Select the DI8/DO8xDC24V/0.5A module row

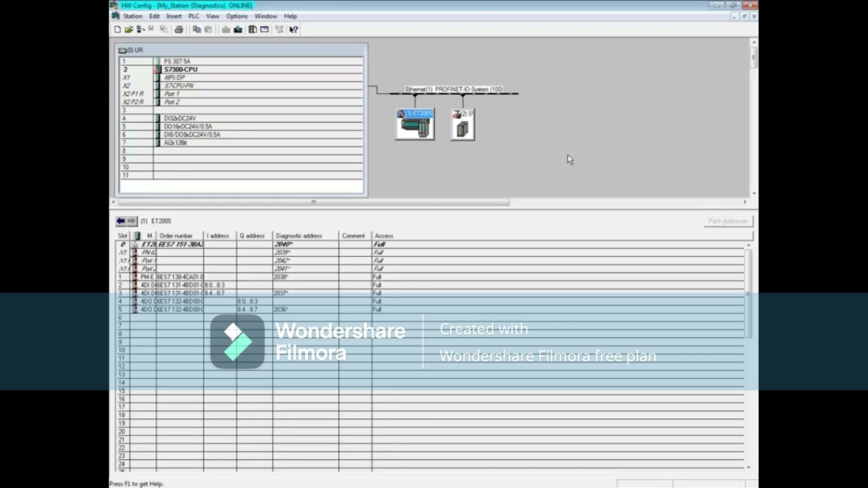point(241,135)
